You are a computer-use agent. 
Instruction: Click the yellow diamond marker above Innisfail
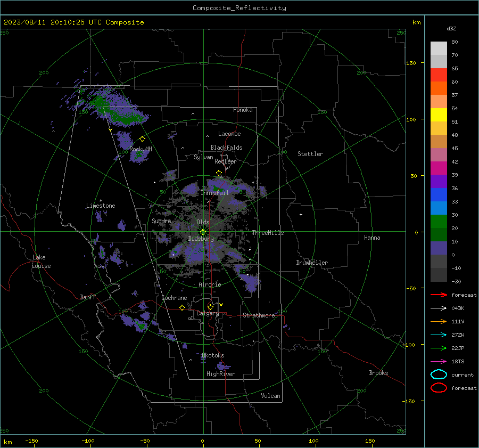[x=219, y=173]
